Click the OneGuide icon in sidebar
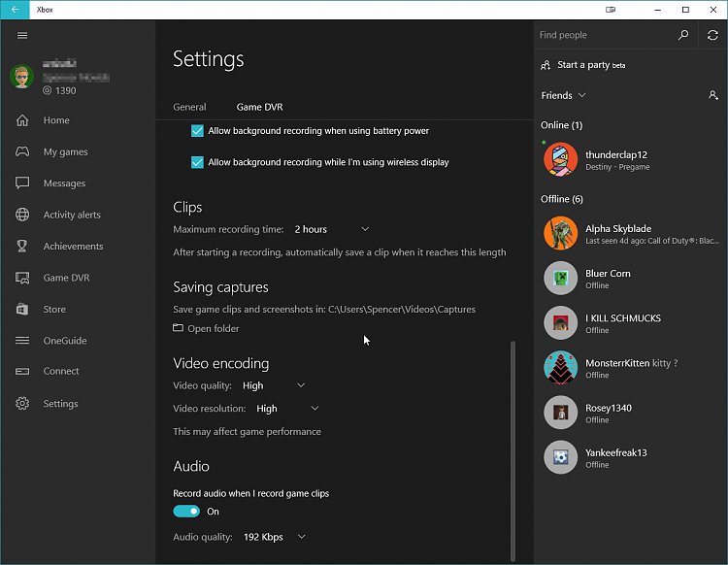This screenshot has height=565, width=728. coord(22,341)
